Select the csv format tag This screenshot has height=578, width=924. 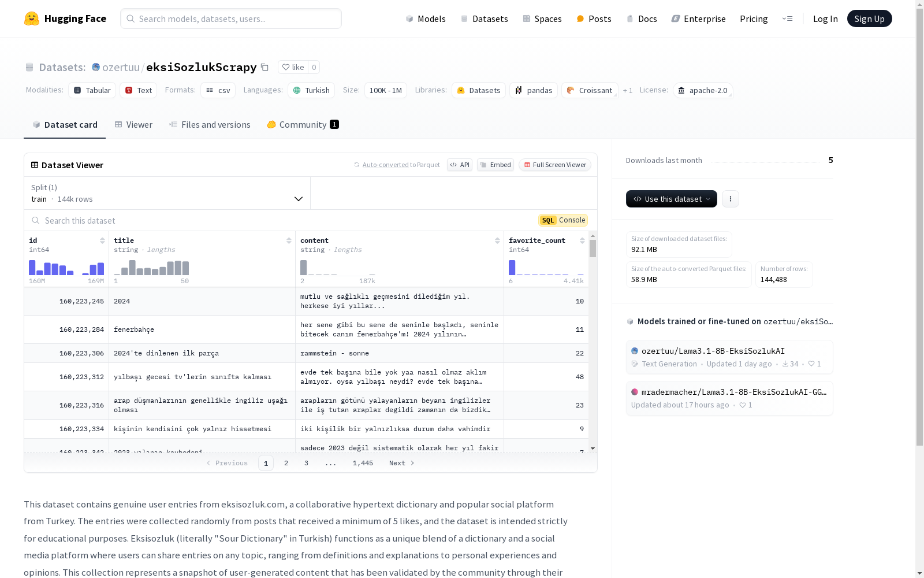pyautogui.click(x=218, y=90)
